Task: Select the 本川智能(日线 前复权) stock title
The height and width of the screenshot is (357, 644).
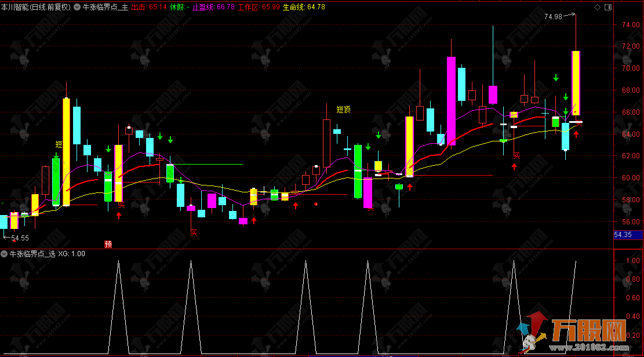Action: pos(36,7)
